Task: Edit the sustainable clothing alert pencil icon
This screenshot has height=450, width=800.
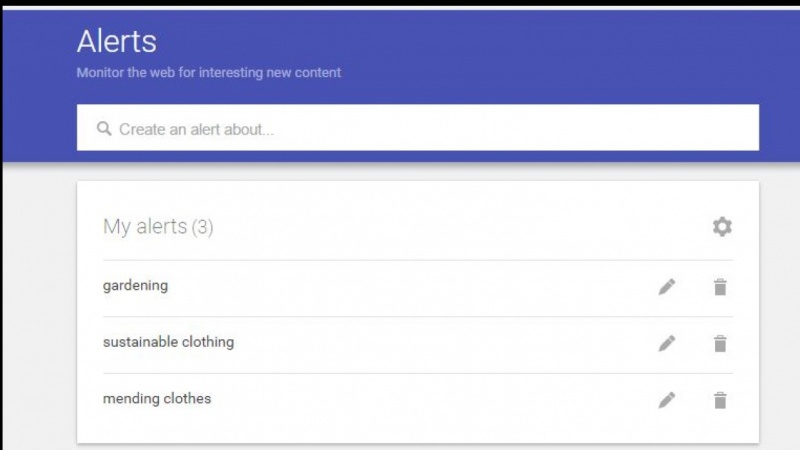Action: click(x=667, y=343)
